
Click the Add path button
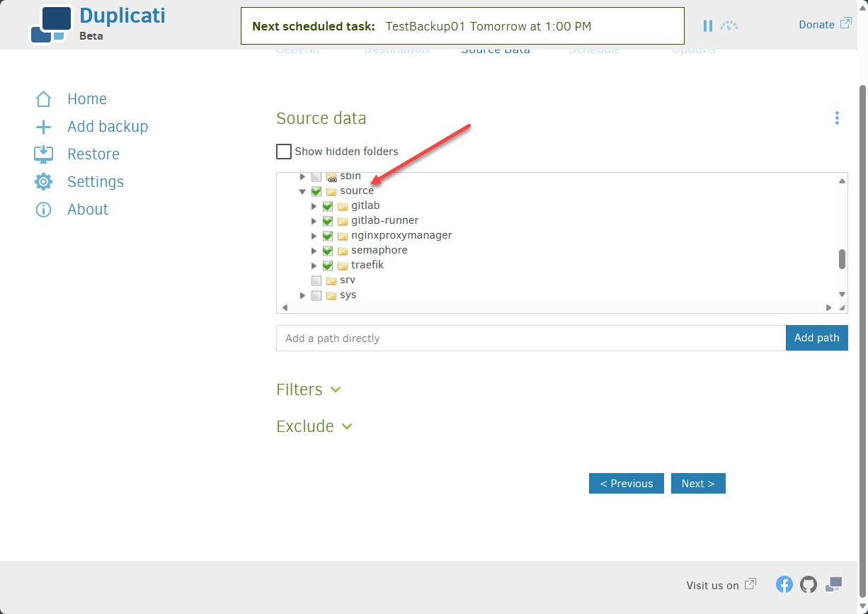pos(817,338)
